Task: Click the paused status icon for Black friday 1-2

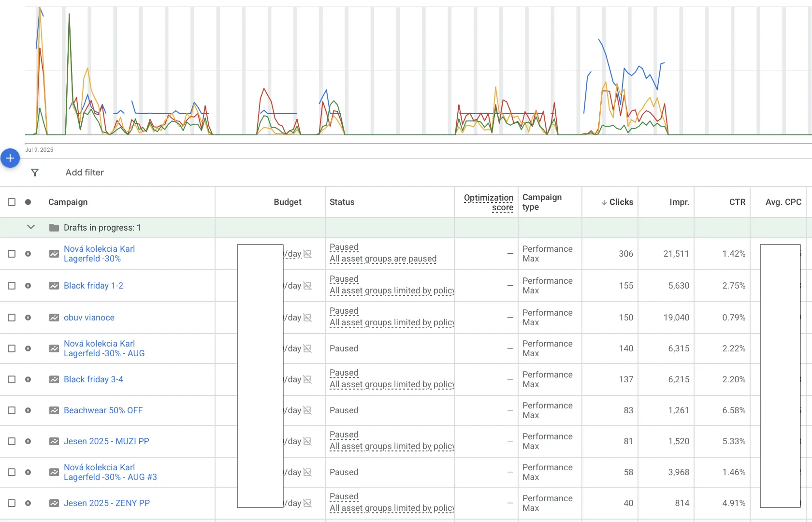Action: [28, 286]
